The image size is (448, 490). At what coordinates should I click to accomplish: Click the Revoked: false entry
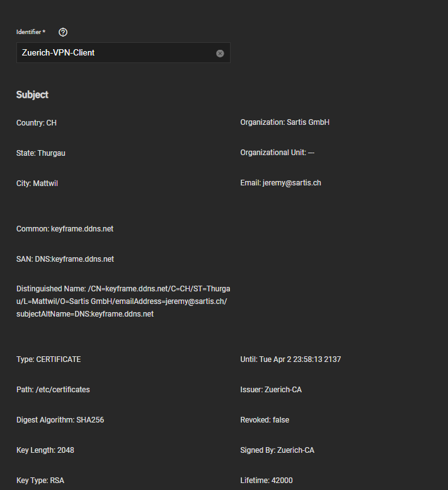[265, 420]
